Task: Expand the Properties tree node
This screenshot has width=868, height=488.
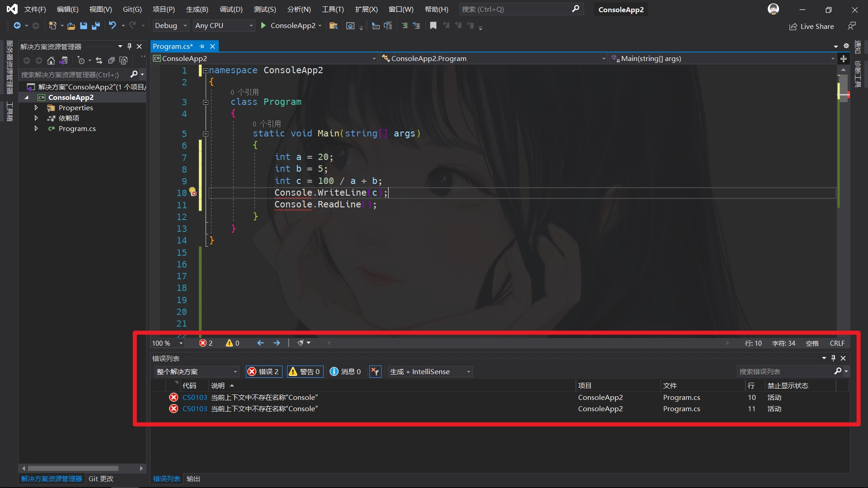Action: (x=36, y=108)
